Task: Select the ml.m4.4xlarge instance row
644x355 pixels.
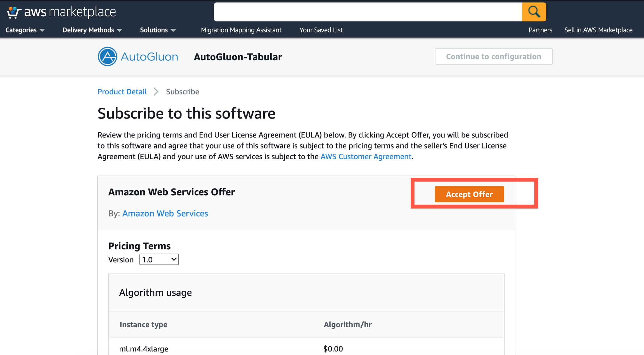Action: point(144,349)
